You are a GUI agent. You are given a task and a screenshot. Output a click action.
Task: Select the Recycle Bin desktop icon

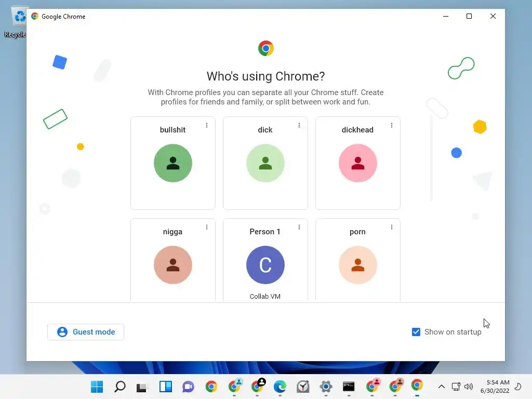pos(15,23)
